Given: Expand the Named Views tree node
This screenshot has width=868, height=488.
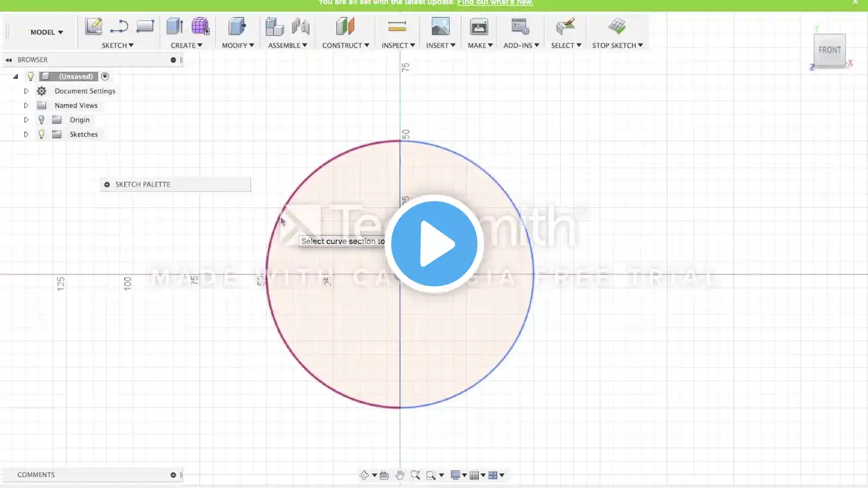Looking at the screenshot, I should coord(26,106).
